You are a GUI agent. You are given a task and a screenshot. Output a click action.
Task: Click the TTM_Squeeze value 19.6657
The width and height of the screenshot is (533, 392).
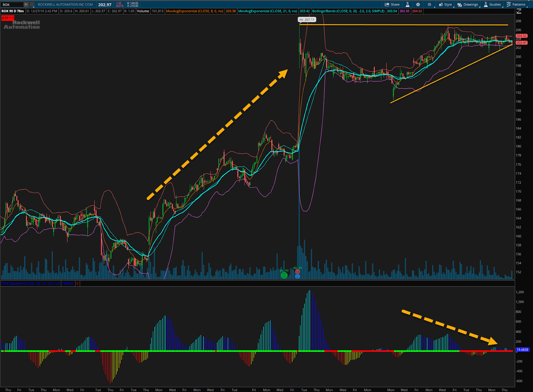68,283
